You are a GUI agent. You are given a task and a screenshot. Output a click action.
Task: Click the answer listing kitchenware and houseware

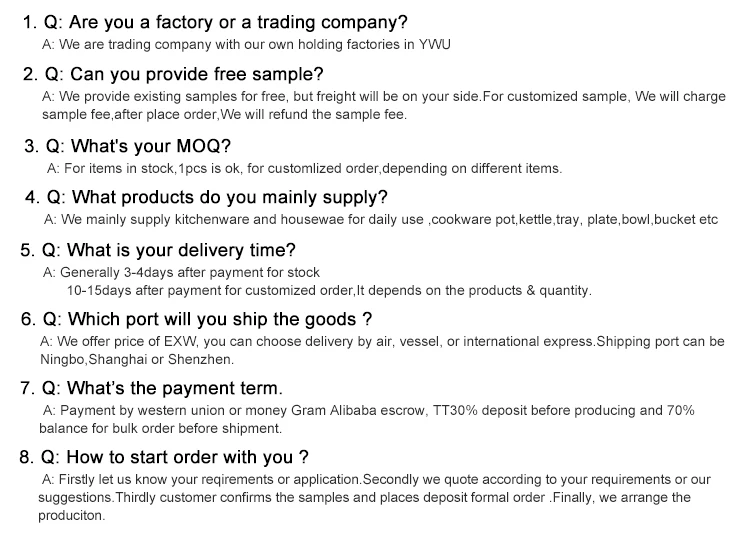click(381, 220)
